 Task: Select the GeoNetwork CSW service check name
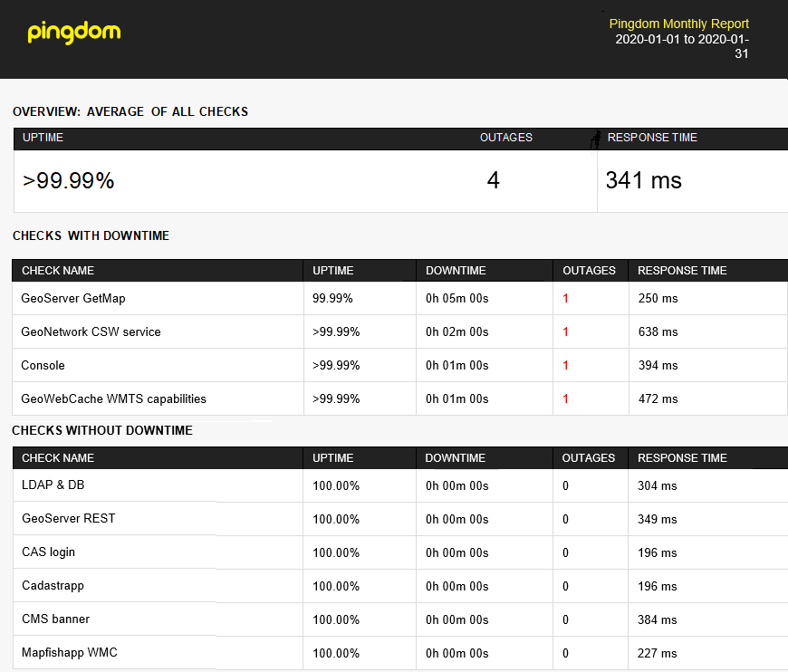pyautogui.click(x=91, y=331)
